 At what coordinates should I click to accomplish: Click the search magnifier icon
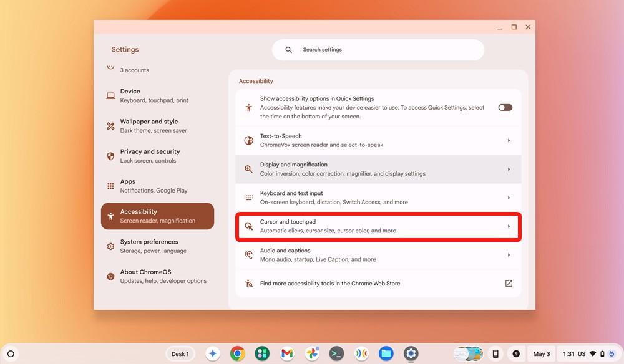click(x=288, y=50)
